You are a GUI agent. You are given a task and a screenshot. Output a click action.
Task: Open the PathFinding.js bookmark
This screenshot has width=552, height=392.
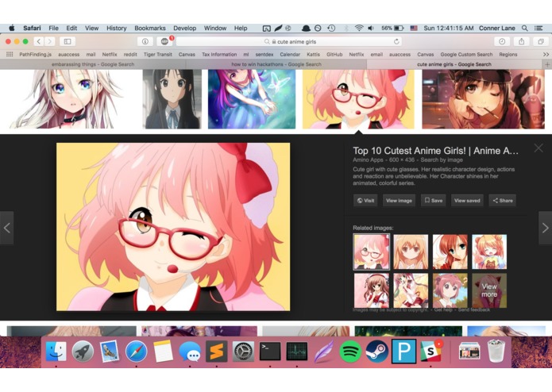point(35,54)
